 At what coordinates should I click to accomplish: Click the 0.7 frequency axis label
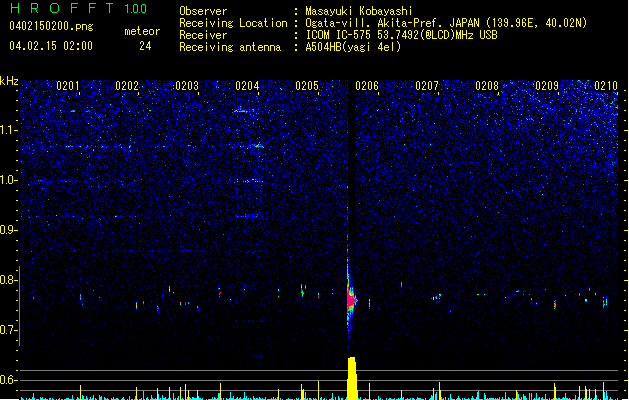point(8,330)
